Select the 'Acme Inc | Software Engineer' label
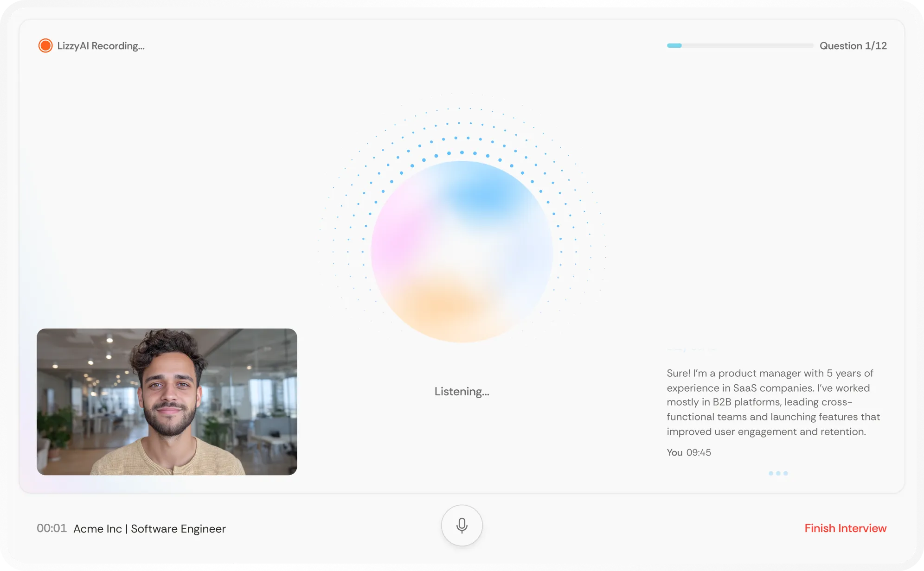Screen dimensions: 924x571 (150, 528)
